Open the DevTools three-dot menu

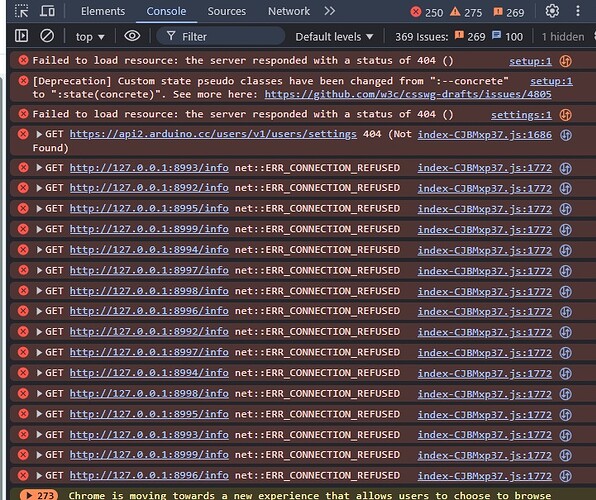(578, 11)
